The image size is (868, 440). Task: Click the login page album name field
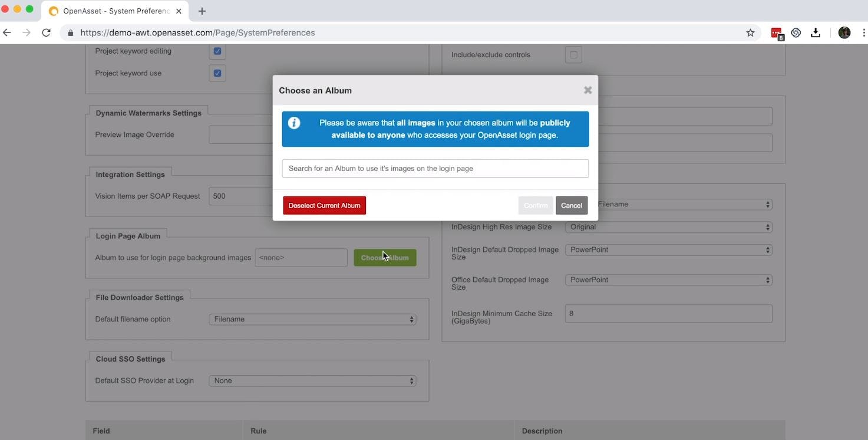click(x=301, y=258)
